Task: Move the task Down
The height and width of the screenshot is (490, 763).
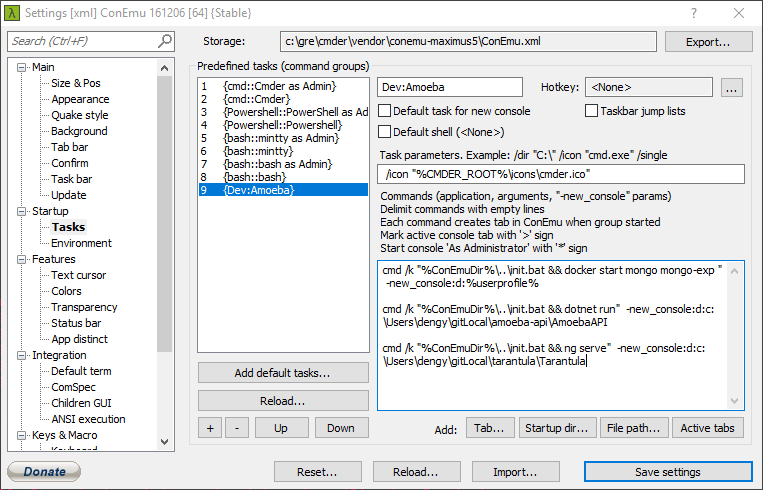Action: 341,428
